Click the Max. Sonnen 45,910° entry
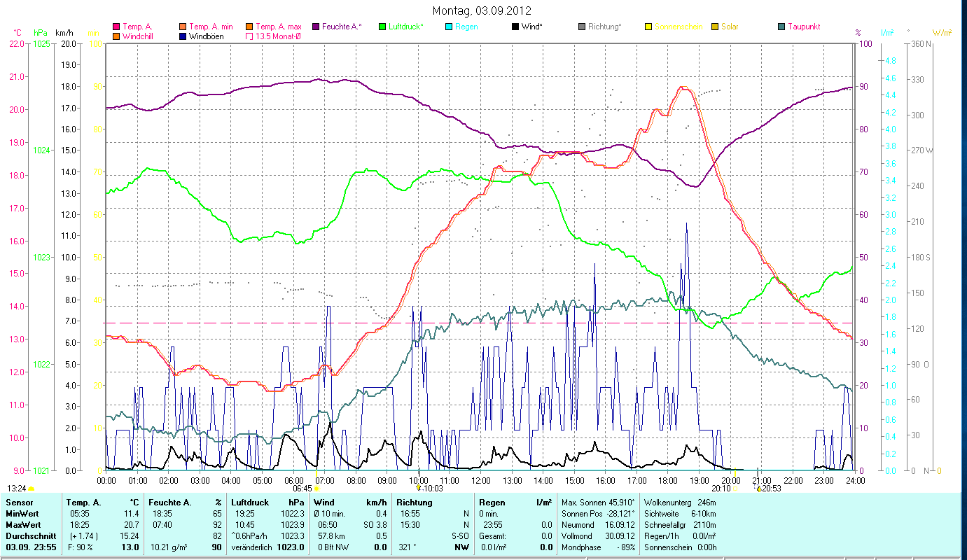The image size is (967, 560). tap(599, 503)
